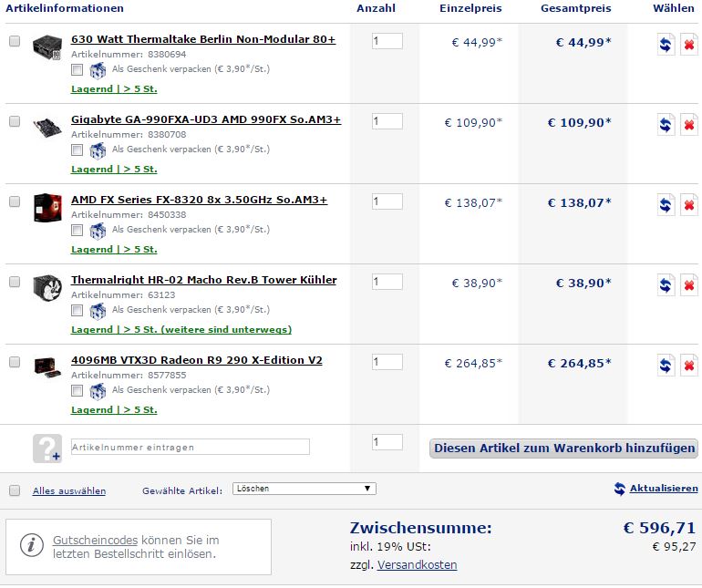Screen dimensions: 702x588
Task: Refresh the VTX3D Radeon R9 290 row
Action: [666, 365]
